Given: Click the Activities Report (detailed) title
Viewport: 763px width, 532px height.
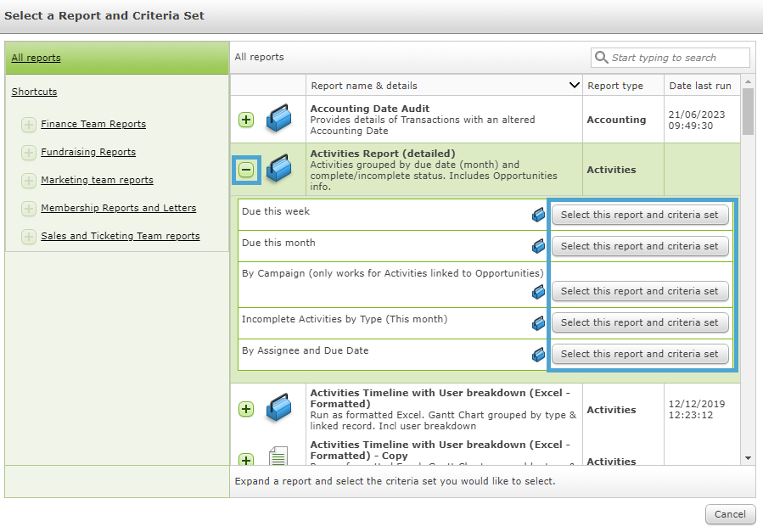Looking at the screenshot, I should point(383,154).
